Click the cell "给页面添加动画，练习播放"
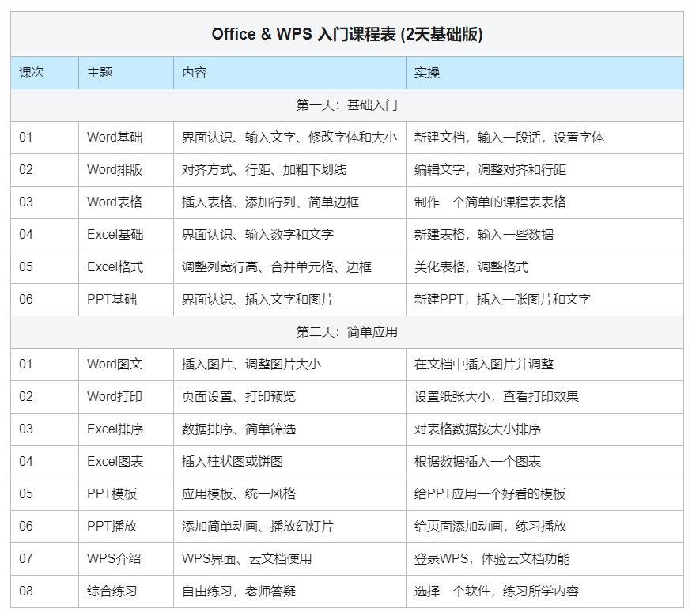This screenshot has width=692, height=616. [545, 527]
